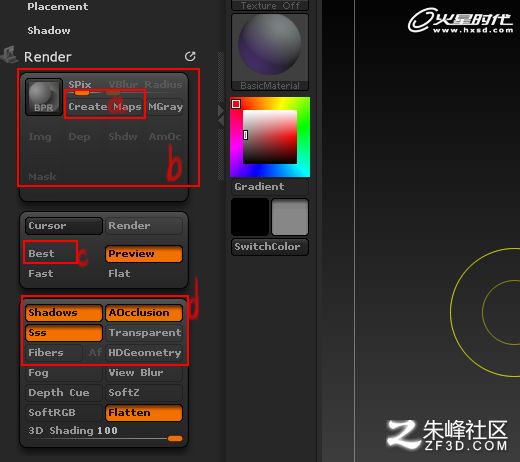Toggle the AOcclusion render option
520x462 pixels.
pyautogui.click(x=144, y=313)
